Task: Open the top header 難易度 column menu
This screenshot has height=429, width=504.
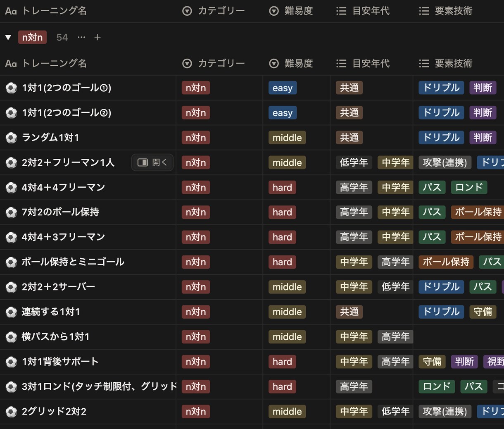Action: (291, 11)
